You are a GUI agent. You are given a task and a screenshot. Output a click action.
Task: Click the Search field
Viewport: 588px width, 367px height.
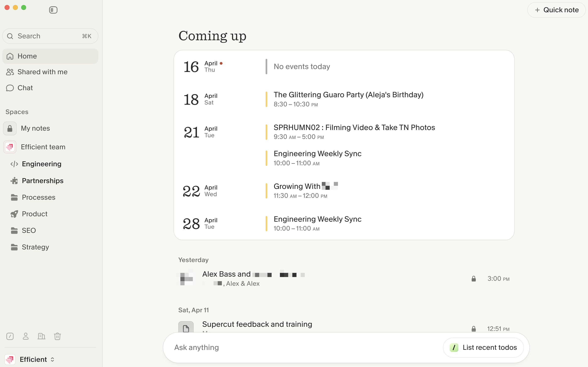[x=50, y=36]
